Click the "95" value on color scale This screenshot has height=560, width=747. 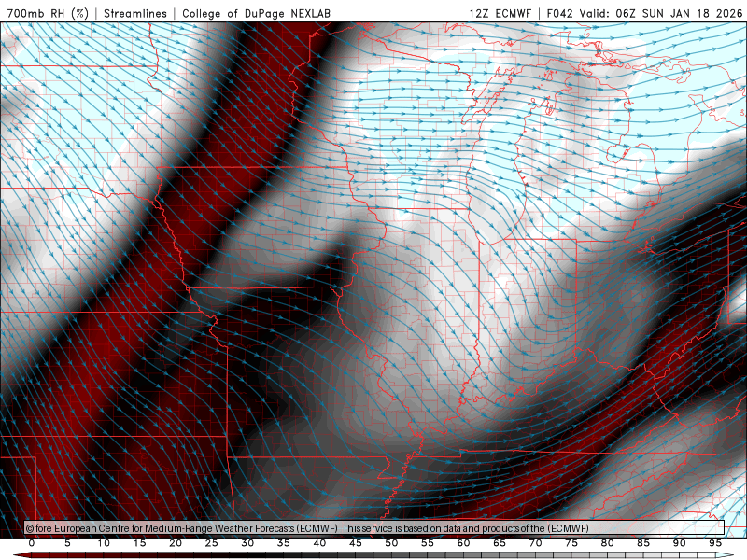(x=715, y=543)
